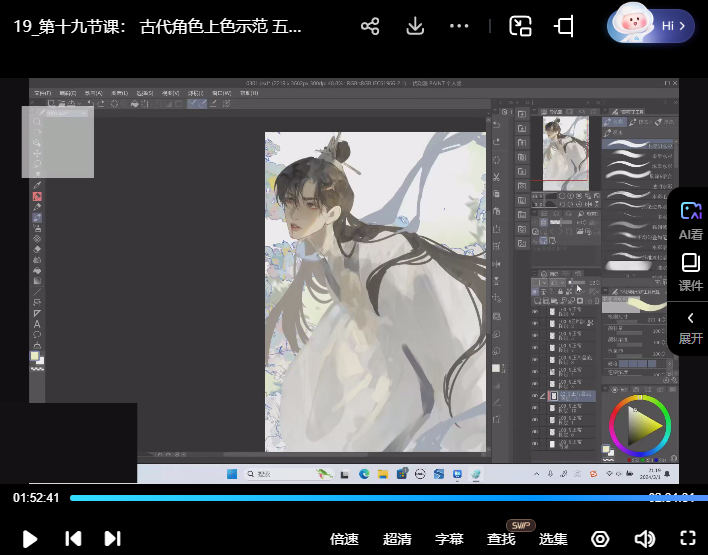Open the 超清 video quality menu
The image size is (708, 555).
pos(397,539)
